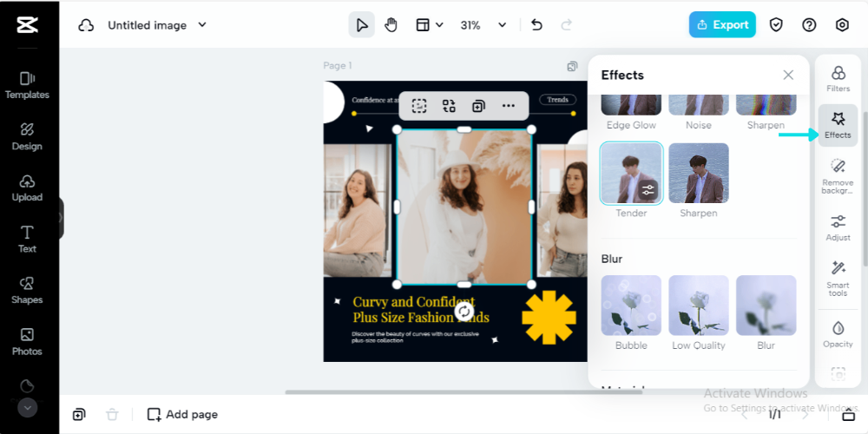Open the Remove background tool

838,176
